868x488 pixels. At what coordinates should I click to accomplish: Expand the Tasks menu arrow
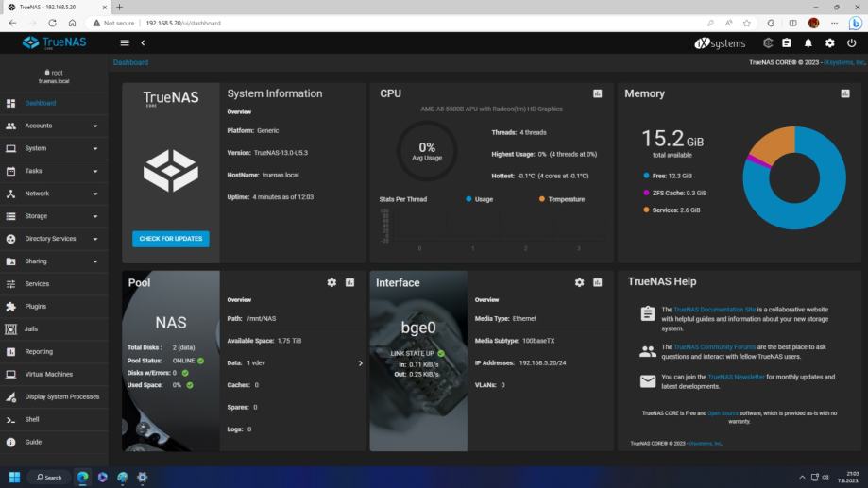click(x=95, y=172)
